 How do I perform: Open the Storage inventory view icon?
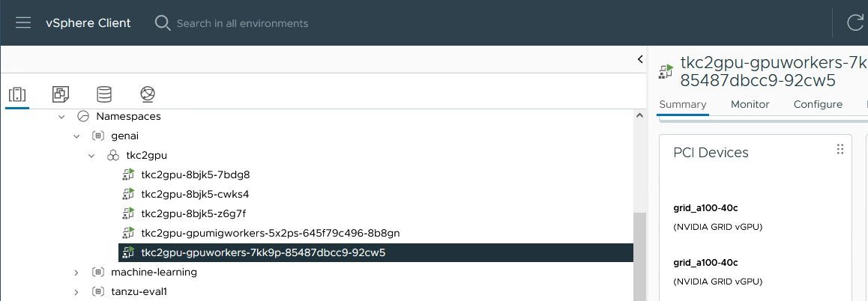[x=104, y=94]
